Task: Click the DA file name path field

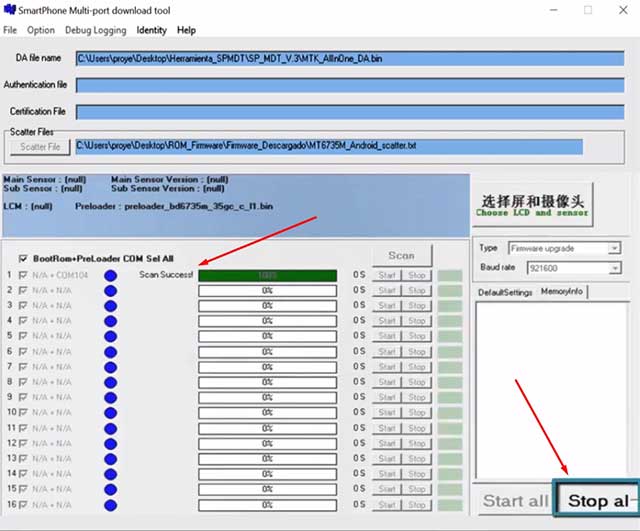Action: (x=350, y=58)
